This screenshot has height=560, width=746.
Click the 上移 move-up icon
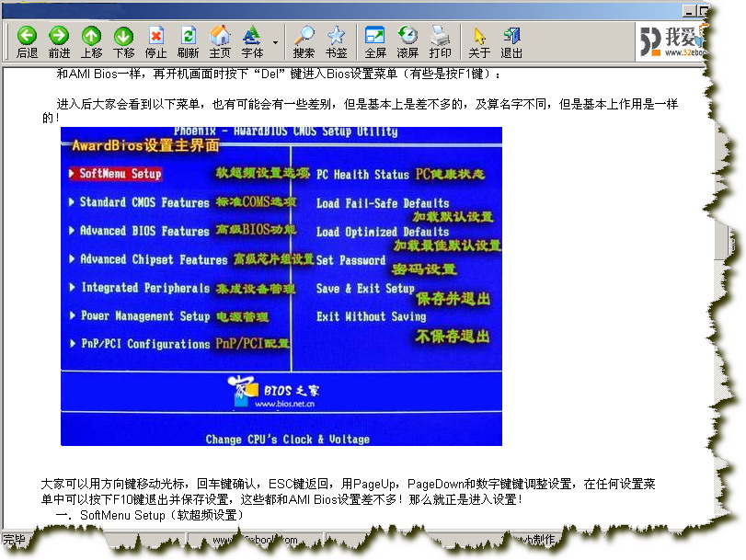click(91, 42)
